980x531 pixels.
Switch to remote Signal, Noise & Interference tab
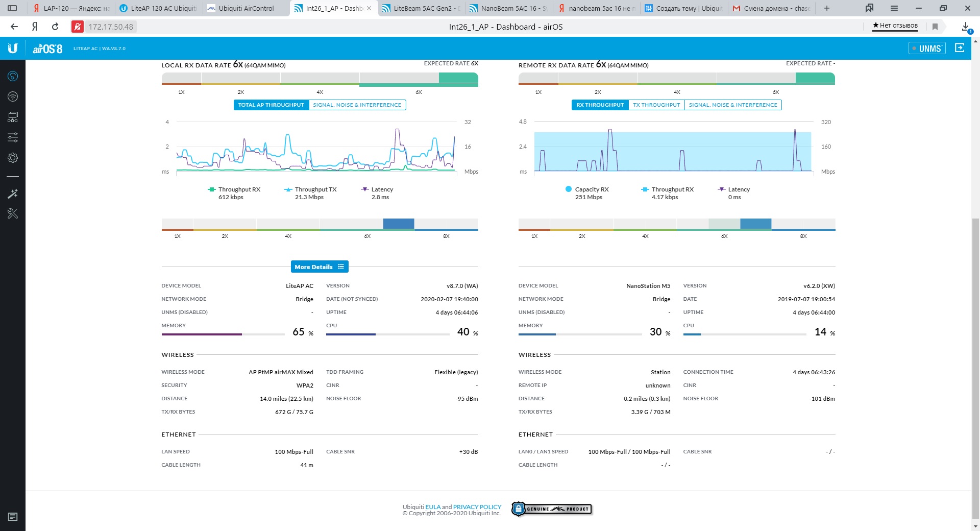(733, 105)
